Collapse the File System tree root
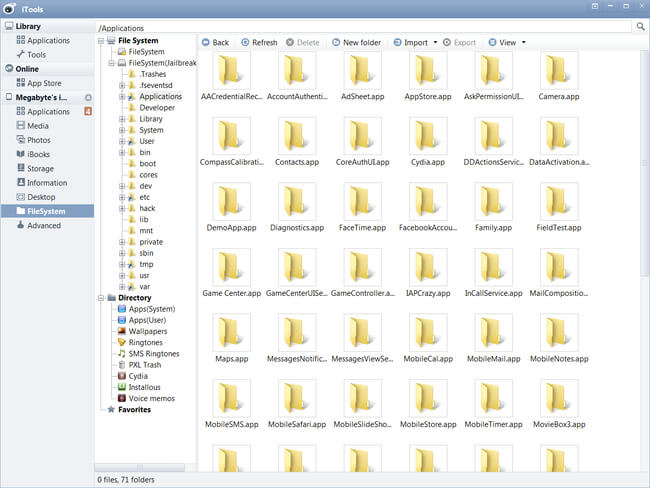650x488 pixels. [x=101, y=41]
